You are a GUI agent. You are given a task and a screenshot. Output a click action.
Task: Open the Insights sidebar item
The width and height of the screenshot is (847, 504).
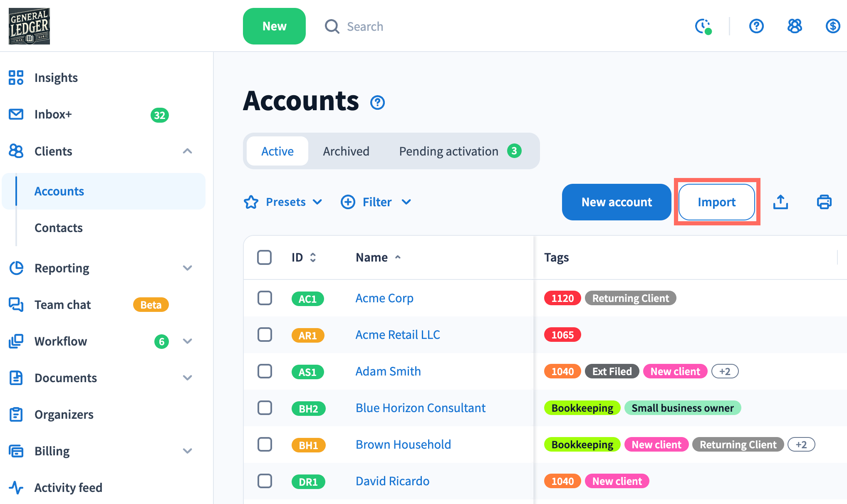coord(56,78)
